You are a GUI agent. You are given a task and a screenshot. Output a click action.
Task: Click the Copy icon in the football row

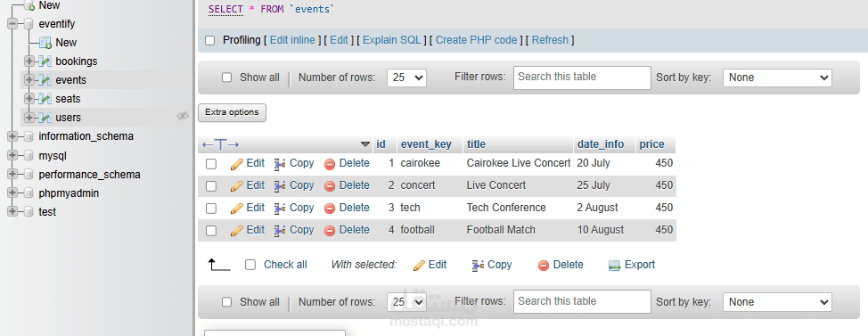pyautogui.click(x=280, y=230)
